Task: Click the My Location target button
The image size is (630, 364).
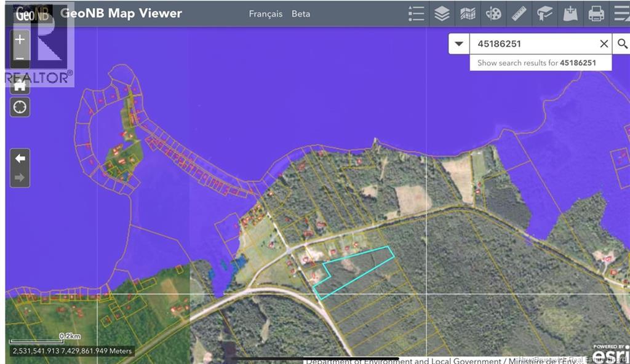Action: (20, 107)
